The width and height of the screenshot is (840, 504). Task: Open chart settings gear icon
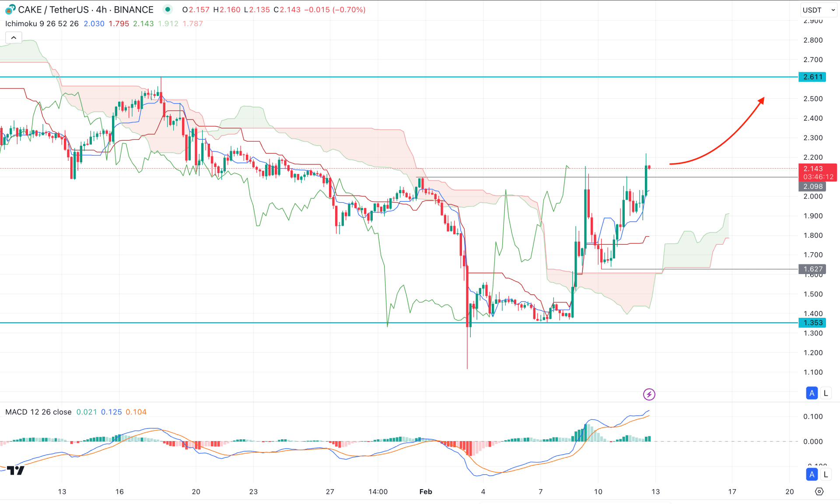pyautogui.click(x=819, y=492)
